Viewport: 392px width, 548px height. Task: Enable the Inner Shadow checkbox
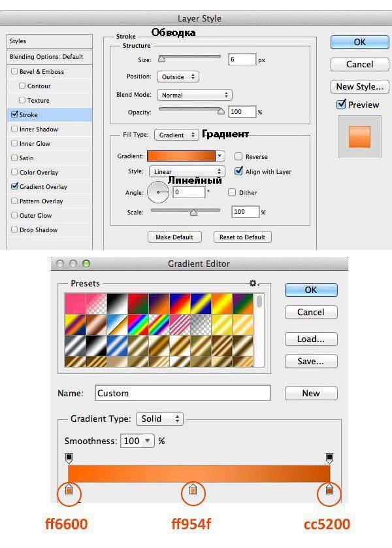(x=14, y=129)
